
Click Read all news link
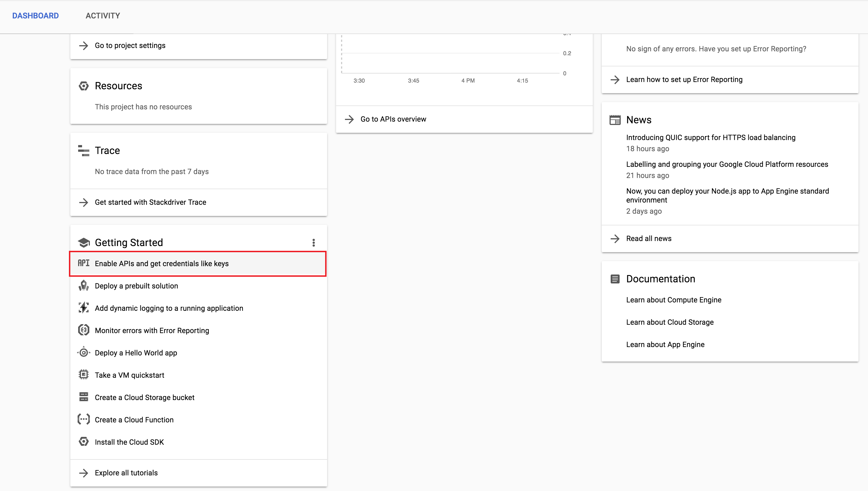click(x=648, y=239)
